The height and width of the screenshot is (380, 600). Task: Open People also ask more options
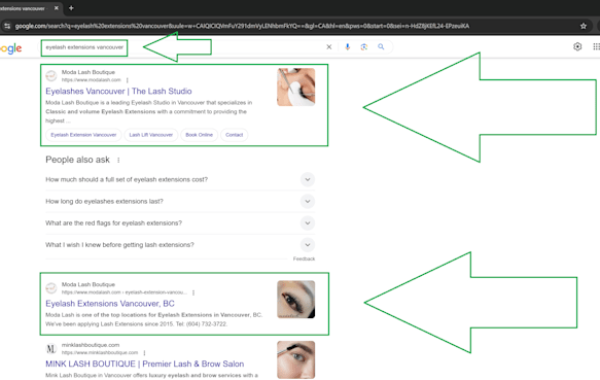[x=118, y=160]
